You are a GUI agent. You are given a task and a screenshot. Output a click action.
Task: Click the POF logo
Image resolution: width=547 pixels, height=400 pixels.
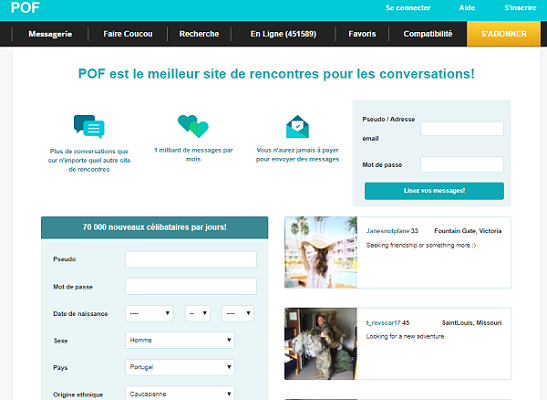[25, 8]
